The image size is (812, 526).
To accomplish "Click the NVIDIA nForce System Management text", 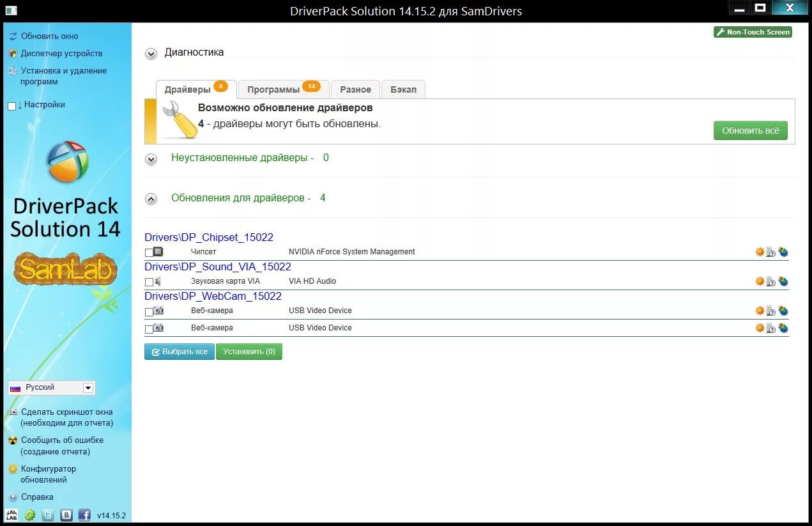I will [x=352, y=252].
